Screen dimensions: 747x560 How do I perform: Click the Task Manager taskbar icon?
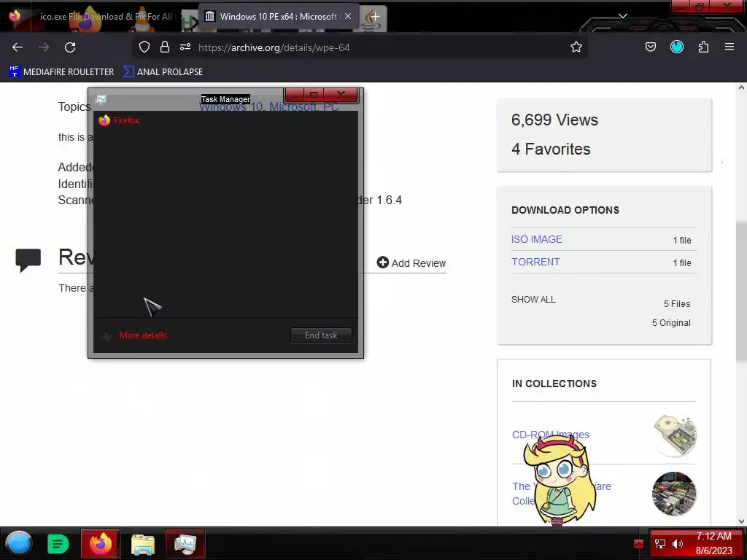click(x=185, y=543)
